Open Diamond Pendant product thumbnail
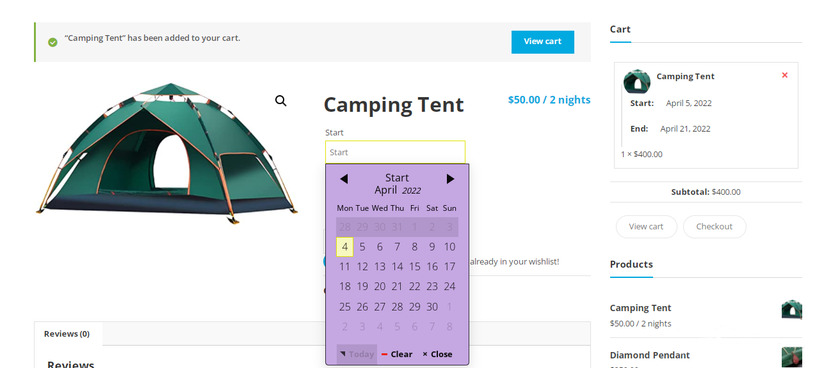Image resolution: width=840 pixels, height=368 pixels. pyautogui.click(x=792, y=357)
